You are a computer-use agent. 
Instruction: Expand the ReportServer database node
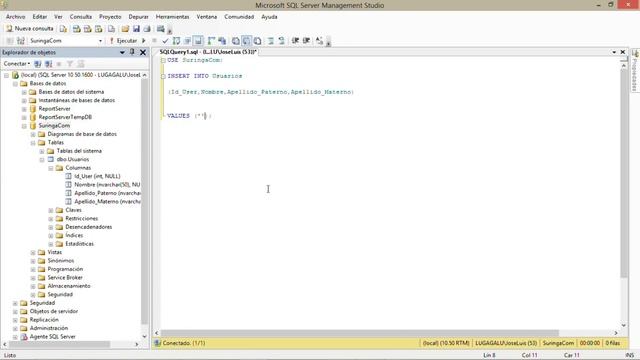(24, 109)
